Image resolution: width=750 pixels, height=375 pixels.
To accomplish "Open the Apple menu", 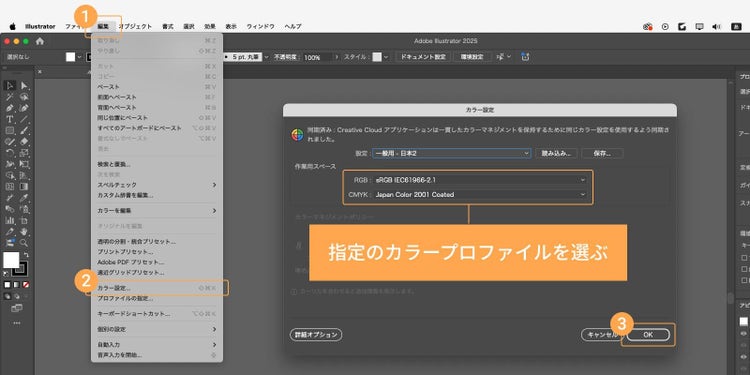I will 12,27.
